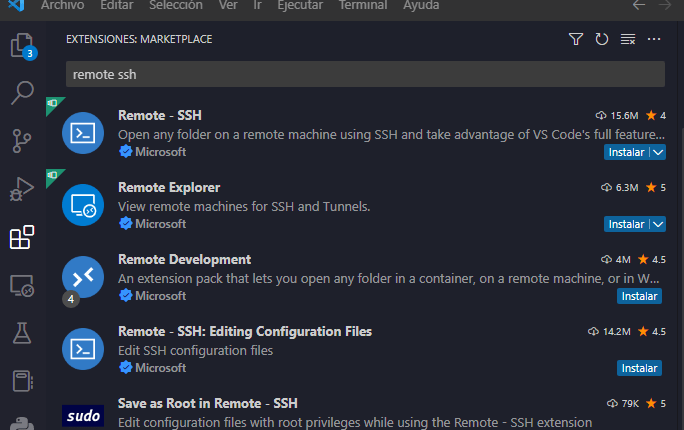Open the Search view icon
This screenshot has width=684, height=430.
coord(21,94)
